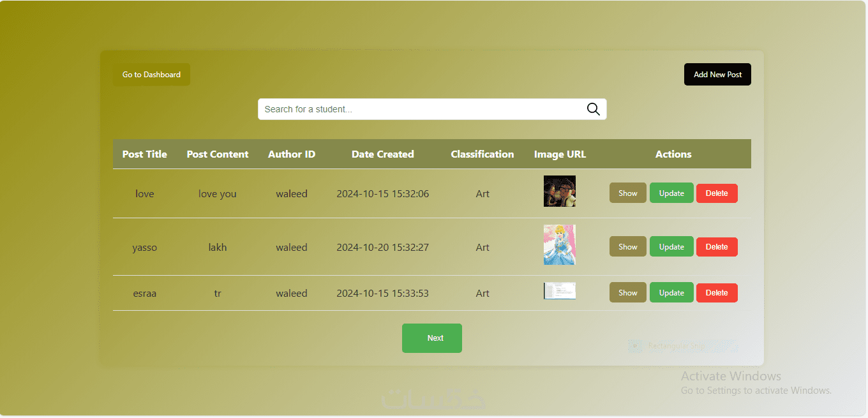
Task: Select the 'love you' content cell
Action: (x=218, y=193)
